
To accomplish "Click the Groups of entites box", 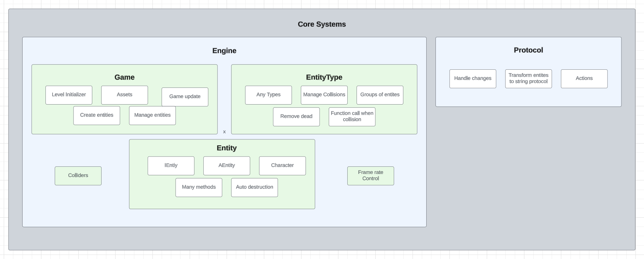I will (380, 95).
